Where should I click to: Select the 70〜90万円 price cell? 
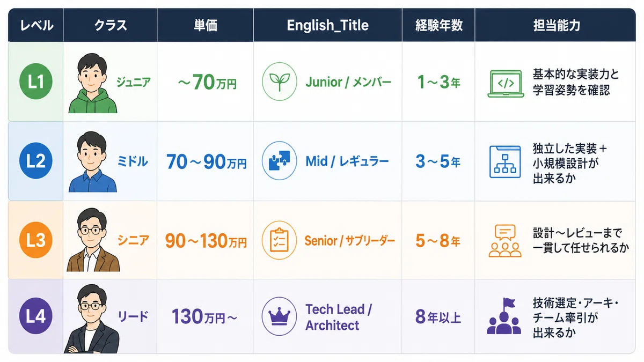click(206, 162)
